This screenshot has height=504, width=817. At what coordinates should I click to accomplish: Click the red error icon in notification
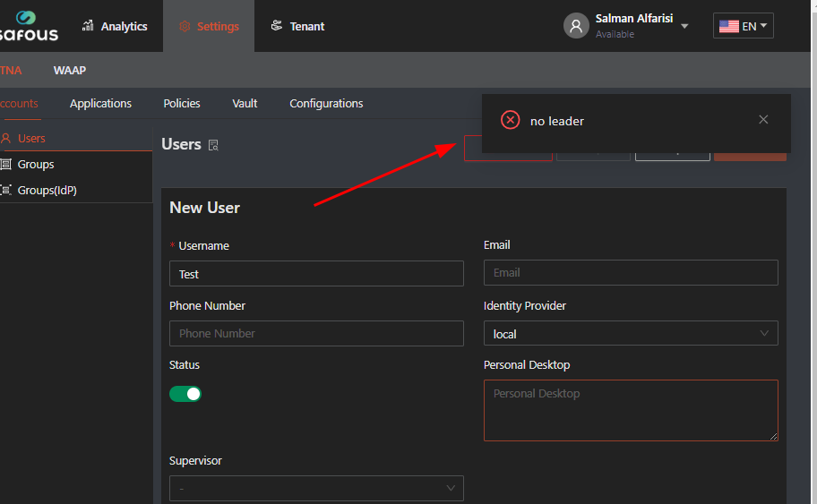tap(510, 120)
